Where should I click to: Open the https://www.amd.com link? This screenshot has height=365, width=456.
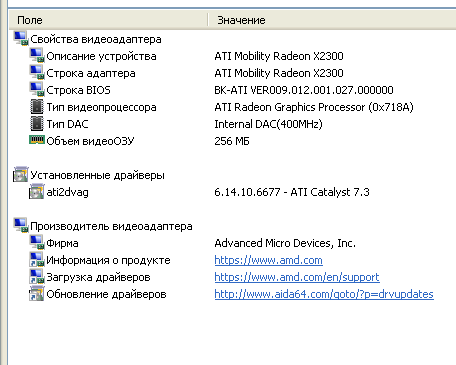click(x=268, y=260)
